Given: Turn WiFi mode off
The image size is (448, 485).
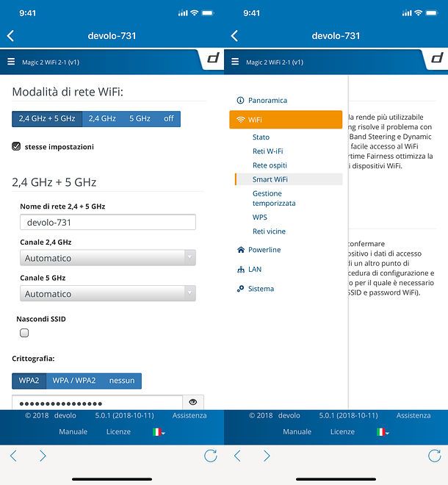Looking at the screenshot, I should click(x=169, y=119).
